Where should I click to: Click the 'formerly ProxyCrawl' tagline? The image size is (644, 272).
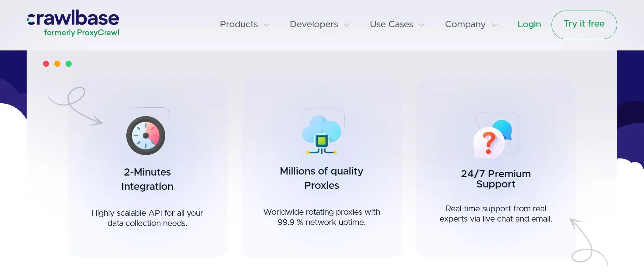click(x=82, y=33)
